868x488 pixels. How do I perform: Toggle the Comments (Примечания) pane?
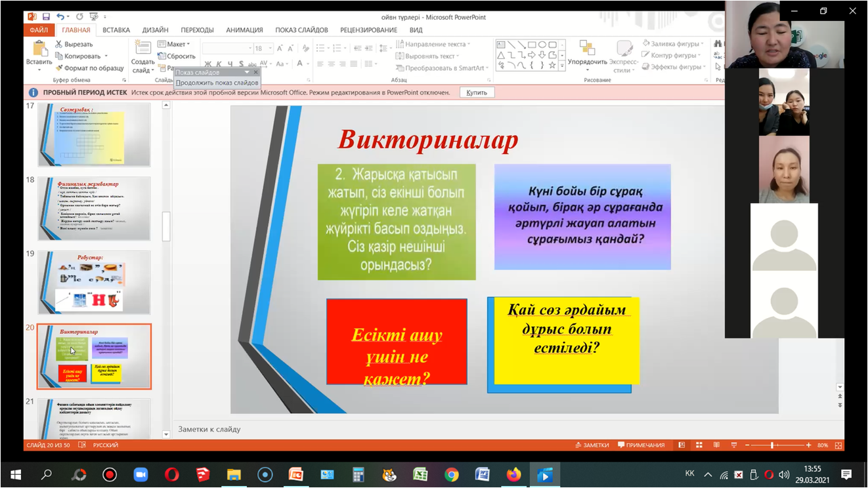[641, 445]
